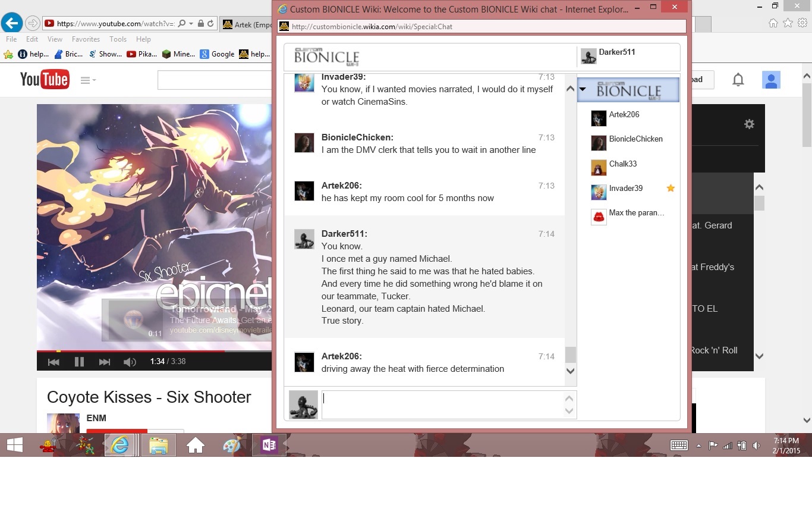Open the Tools menu

[118, 39]
